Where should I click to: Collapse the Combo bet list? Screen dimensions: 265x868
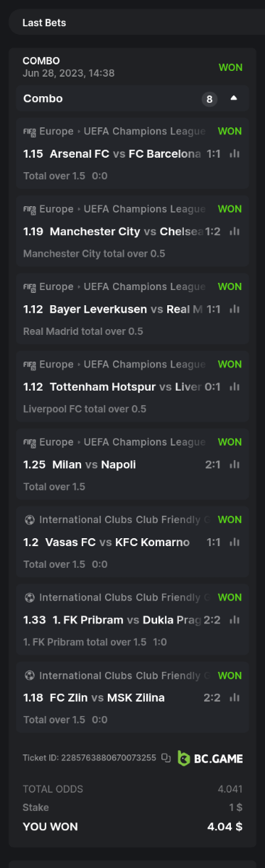(234, 98)
